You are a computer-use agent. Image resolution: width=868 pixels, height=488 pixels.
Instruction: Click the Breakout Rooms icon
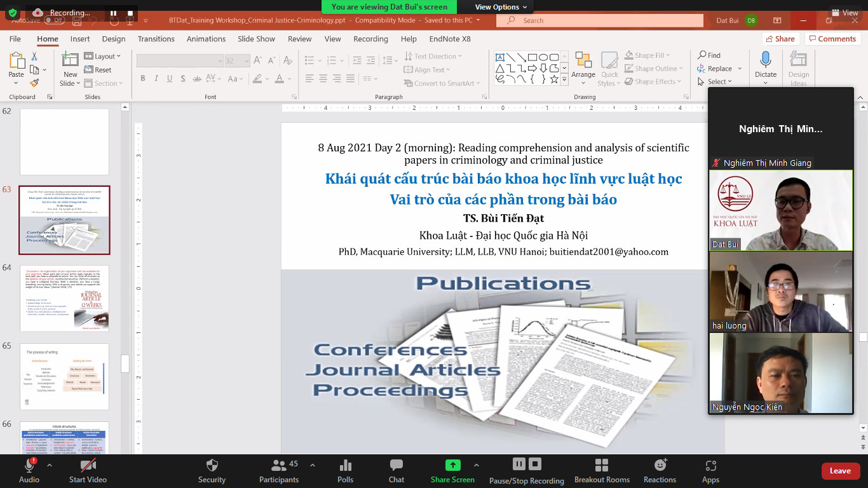tap(602, 466)
